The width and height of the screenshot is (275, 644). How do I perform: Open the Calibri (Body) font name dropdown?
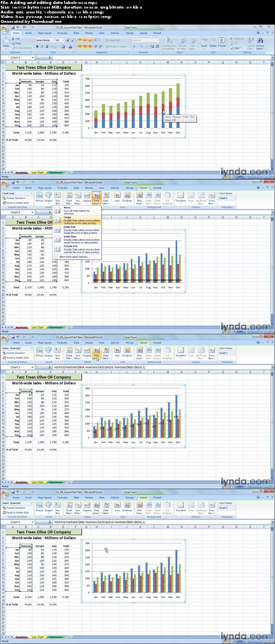point(54,40)
